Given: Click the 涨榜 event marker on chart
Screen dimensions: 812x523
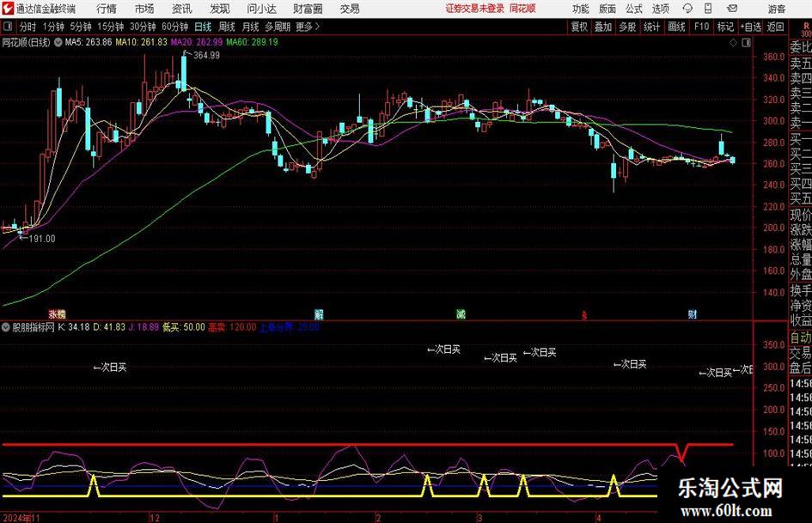Looking at the screenshot, I should (58, 313).
